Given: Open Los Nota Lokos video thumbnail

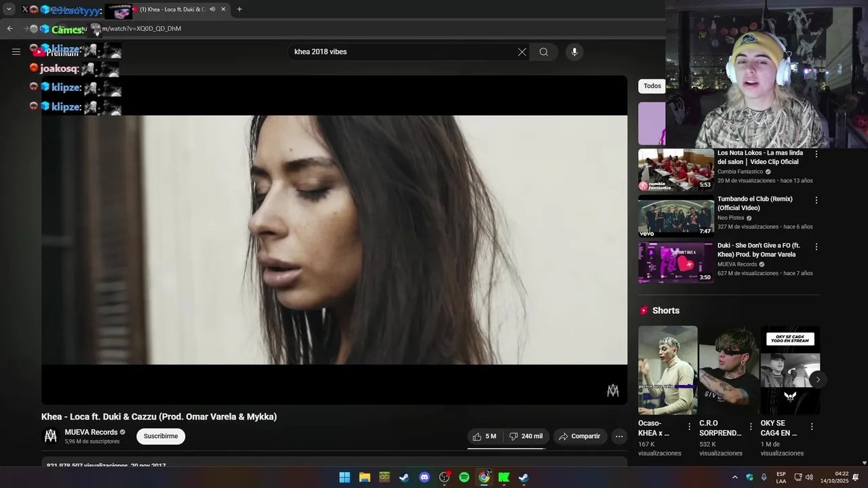Looking at the screenshot, I should click(675, 170).
